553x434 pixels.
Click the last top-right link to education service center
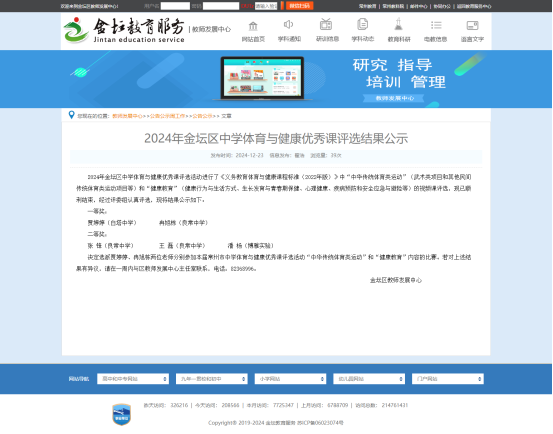pyautogui.click(x=474, y=6)
